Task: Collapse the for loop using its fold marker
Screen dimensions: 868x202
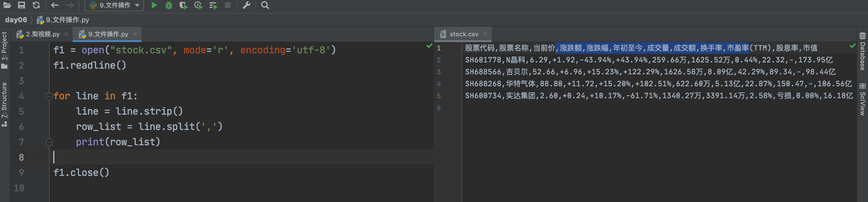Action: [x=49, y=96]
